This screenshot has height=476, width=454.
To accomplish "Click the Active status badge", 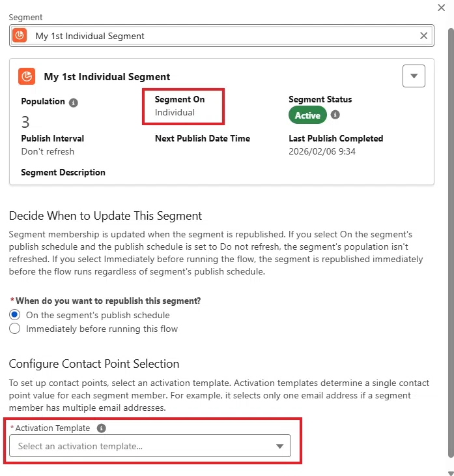I will 307,115.
